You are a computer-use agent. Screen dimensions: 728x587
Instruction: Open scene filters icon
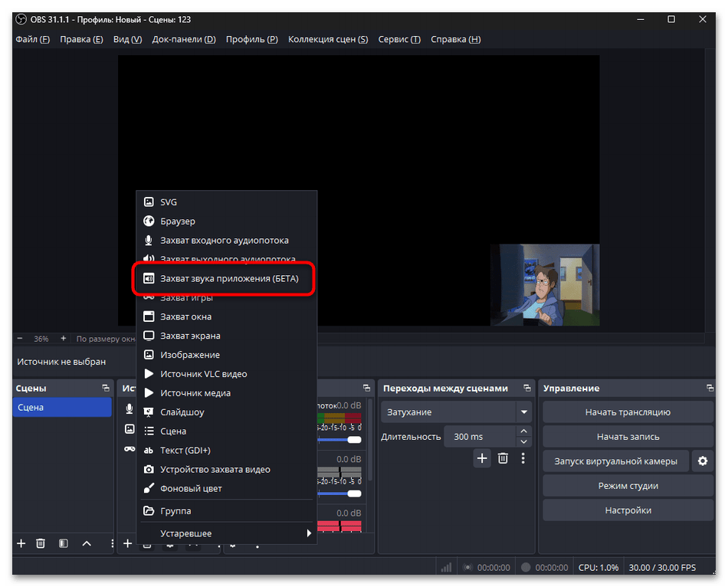pyautogui.click(x=64, y=544)
